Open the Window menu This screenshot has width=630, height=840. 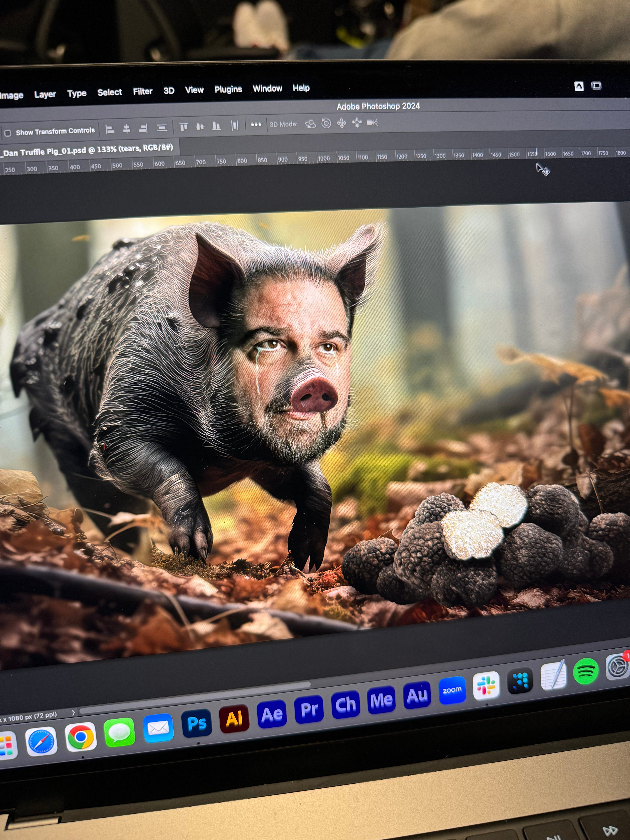[x=267, y=89]
